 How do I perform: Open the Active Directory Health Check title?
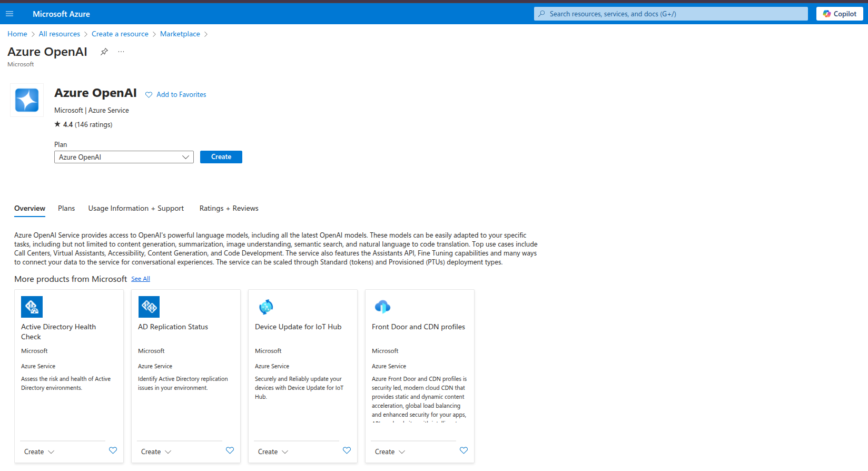click(x=58, y=332)
